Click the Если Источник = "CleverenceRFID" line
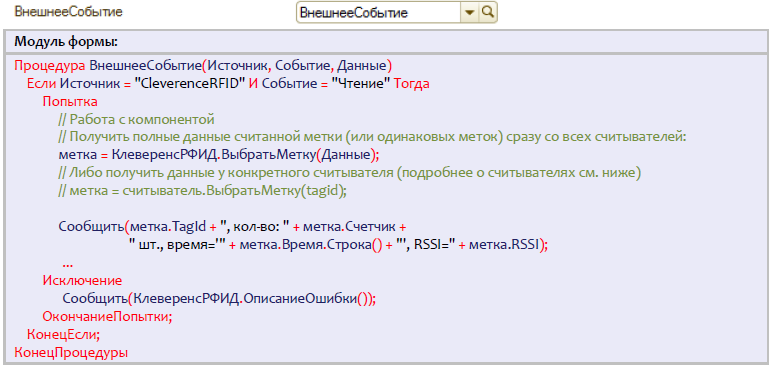The image size is (772, 369). tap(228, 84)
